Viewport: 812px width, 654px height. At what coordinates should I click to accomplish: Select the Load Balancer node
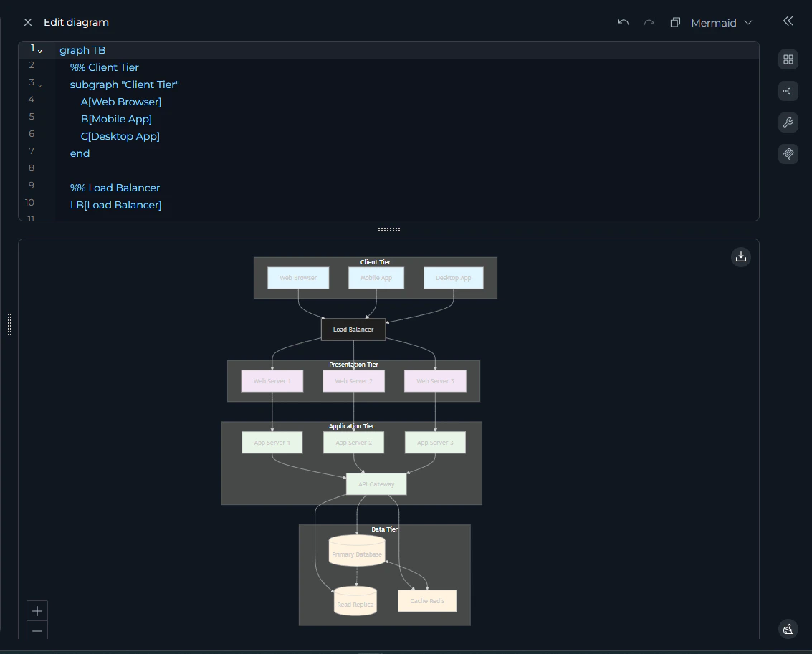point(353,330)
